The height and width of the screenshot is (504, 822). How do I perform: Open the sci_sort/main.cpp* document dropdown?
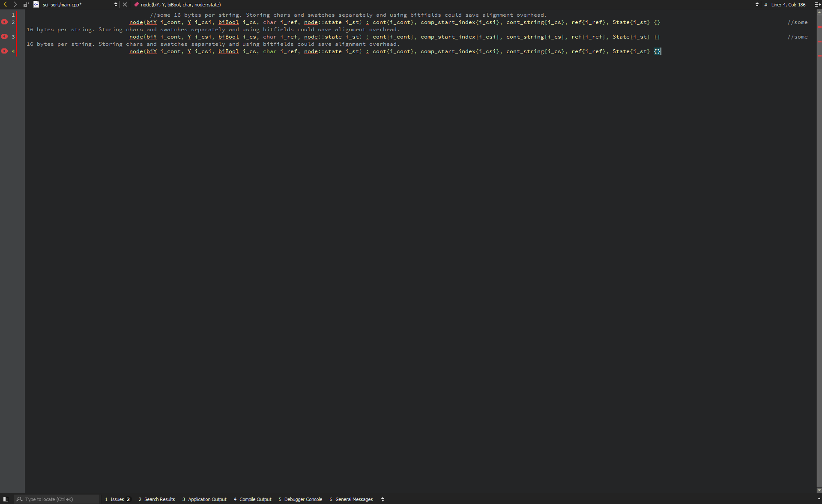[x=80, y=5]
